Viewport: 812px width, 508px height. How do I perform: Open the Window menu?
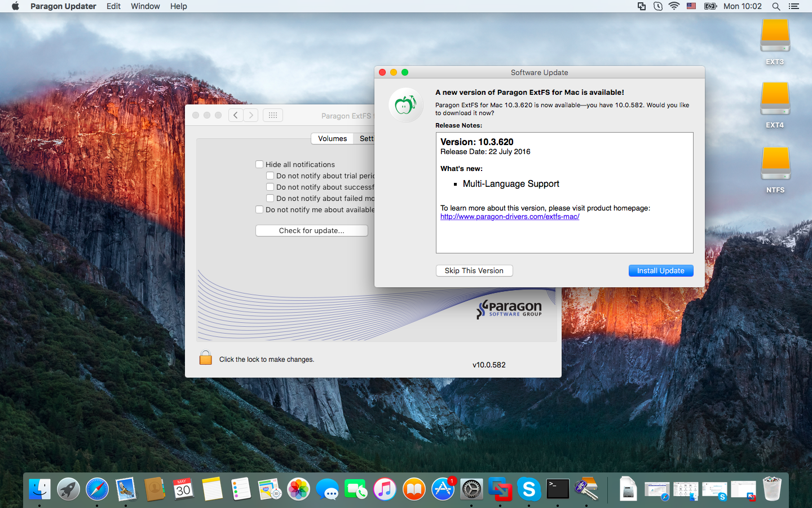tap(145, 6)
